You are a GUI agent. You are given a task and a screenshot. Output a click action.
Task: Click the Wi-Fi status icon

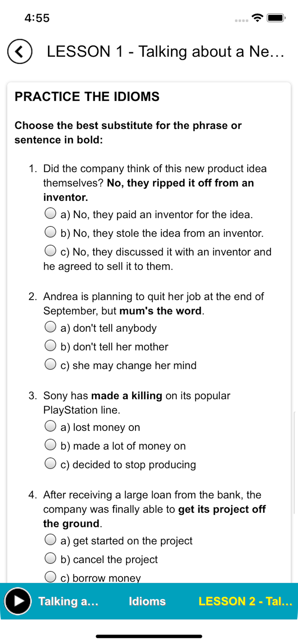tap(257, 18)
